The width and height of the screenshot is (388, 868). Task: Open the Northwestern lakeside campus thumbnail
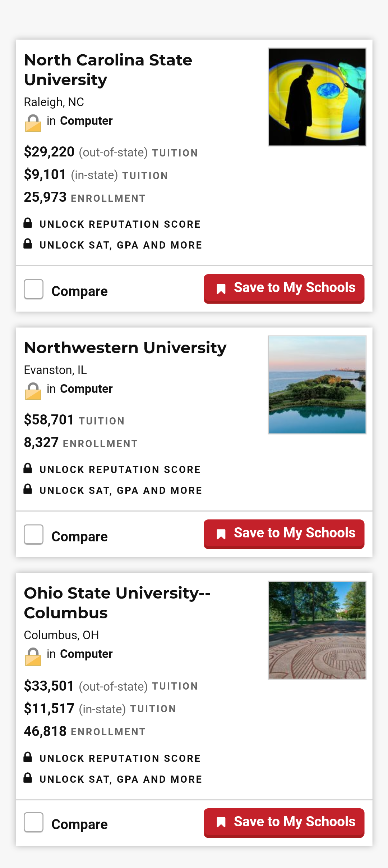pyautogui.click(x=317, y=385)
